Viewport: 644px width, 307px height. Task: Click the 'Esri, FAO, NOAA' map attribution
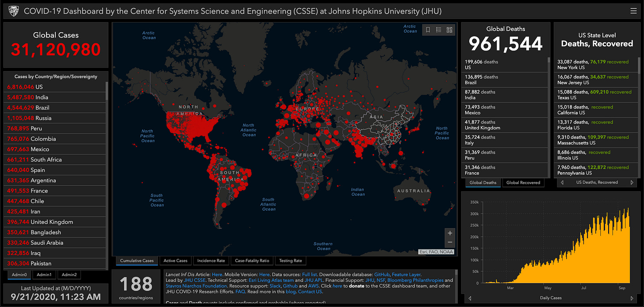[x=437, y=252]
